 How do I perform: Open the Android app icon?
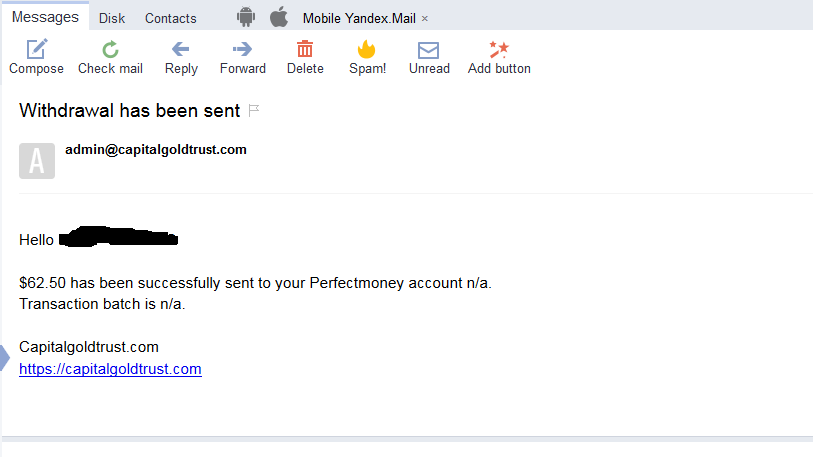point(246,17)
